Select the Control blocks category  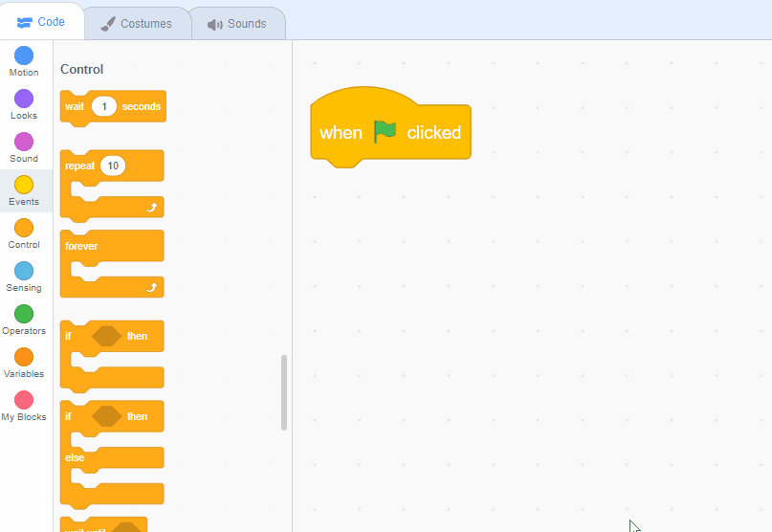pos(24,234)
